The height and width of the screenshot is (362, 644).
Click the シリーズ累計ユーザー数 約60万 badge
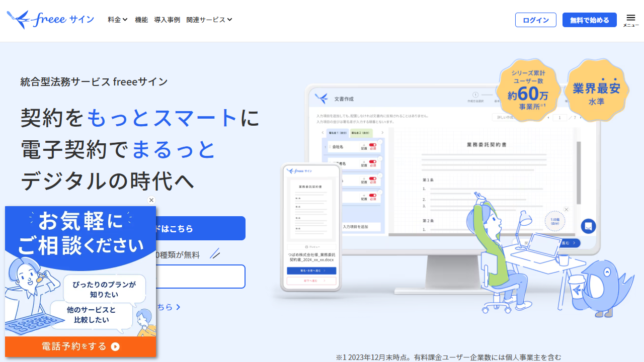click(528, 90)
